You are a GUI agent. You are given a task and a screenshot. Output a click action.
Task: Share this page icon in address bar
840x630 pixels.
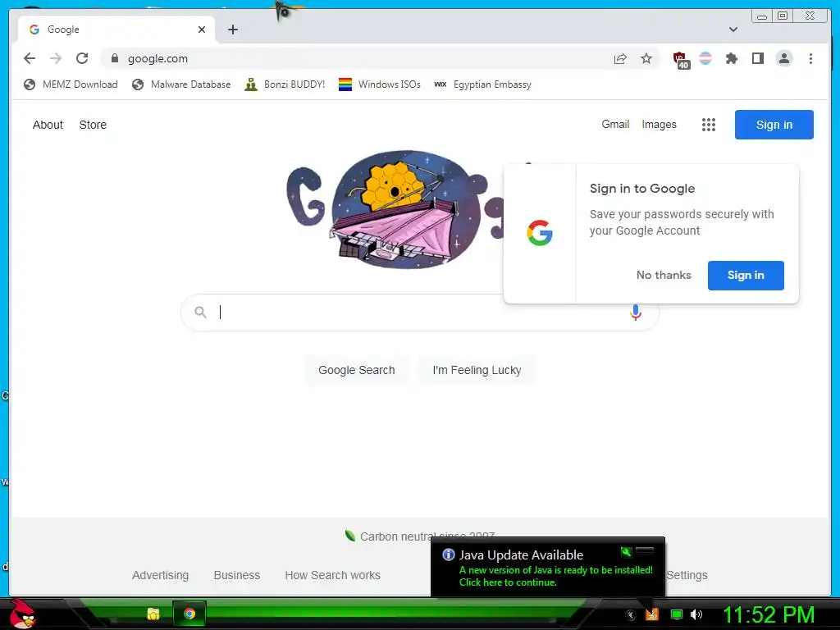[620, 58]
